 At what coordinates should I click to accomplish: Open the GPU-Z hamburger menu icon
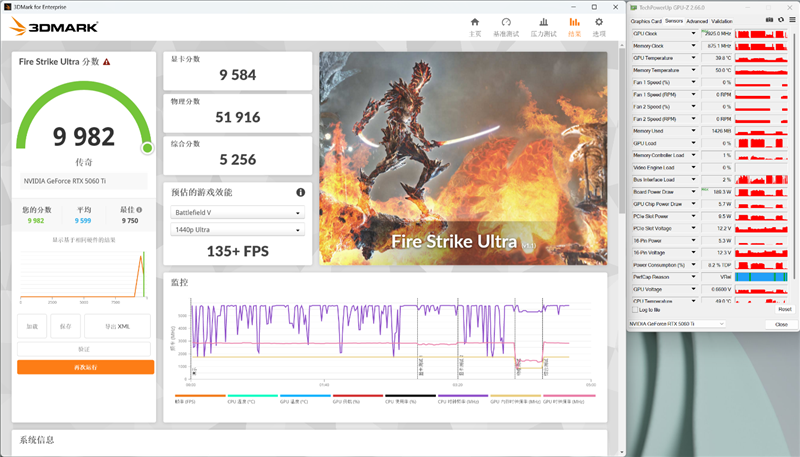coord(791,20)
